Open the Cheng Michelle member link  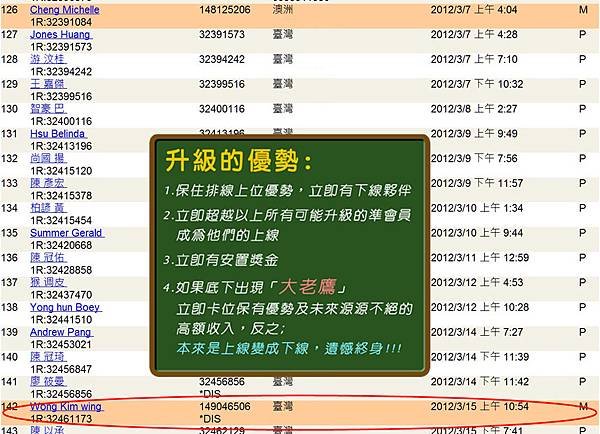[x=65, y=10]
